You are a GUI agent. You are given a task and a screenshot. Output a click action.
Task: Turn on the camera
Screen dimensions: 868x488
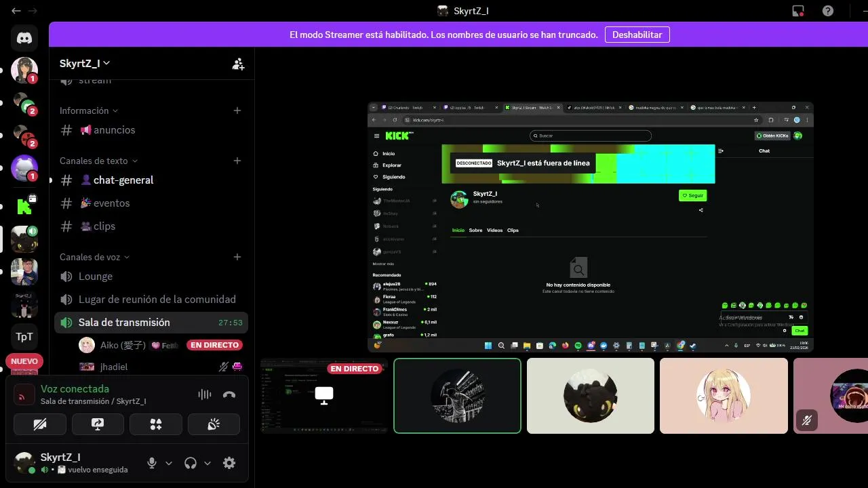click(x=40, y=424)
